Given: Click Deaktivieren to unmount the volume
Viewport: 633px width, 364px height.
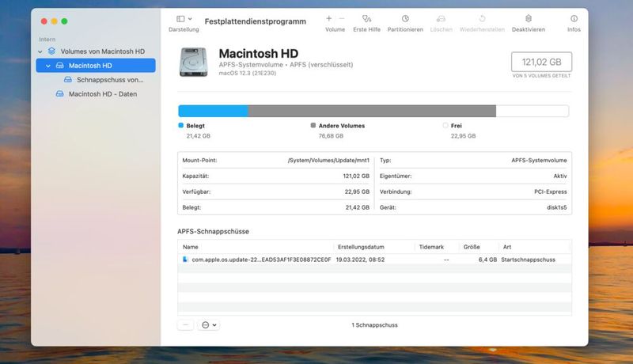Looking at the screenshot, I should pyautogui.click(x=528, y=18).
